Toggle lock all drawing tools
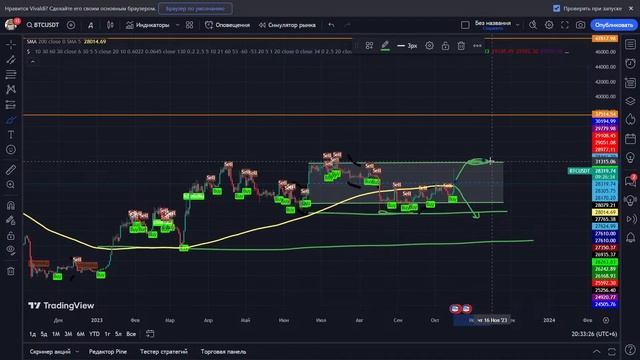 11,236
